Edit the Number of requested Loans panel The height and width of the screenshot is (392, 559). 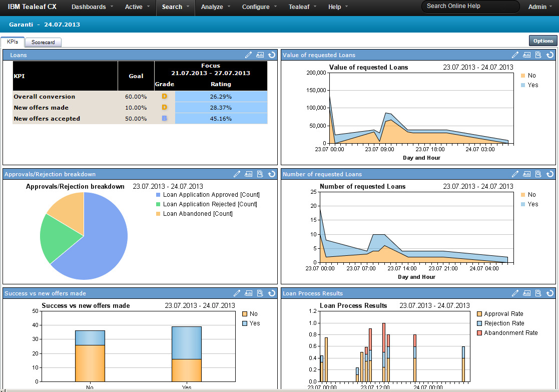515,174
